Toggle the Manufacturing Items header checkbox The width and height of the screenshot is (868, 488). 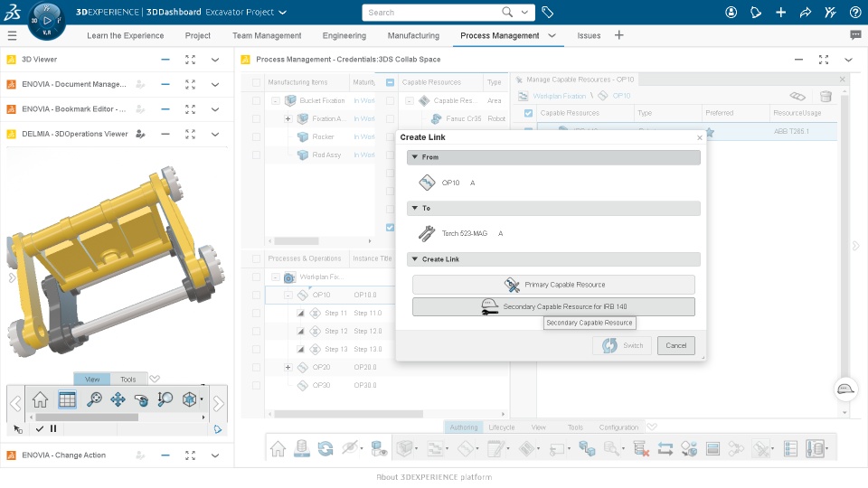pyautogui.click(x=256, y=82)
